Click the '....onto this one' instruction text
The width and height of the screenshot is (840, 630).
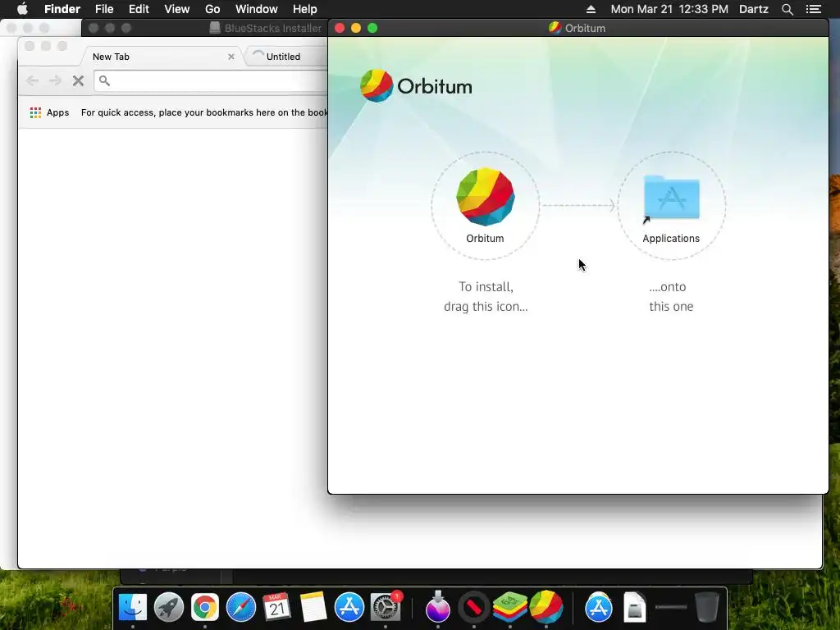[x=671, y=296]
